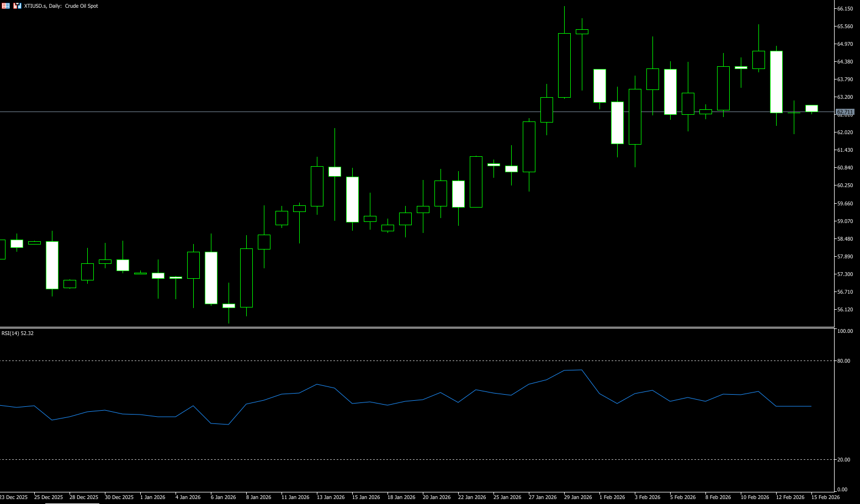Click the 66.150 price axis label
Viewport: 860px width, 504px height.
pyautogui.click(x=845, y=9)
